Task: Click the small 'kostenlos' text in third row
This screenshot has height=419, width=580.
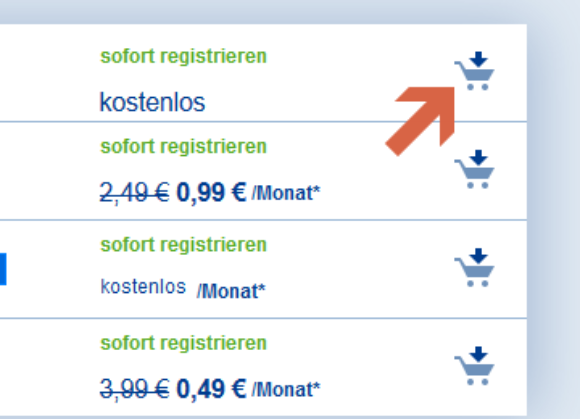Action: [x=143, y=287]
